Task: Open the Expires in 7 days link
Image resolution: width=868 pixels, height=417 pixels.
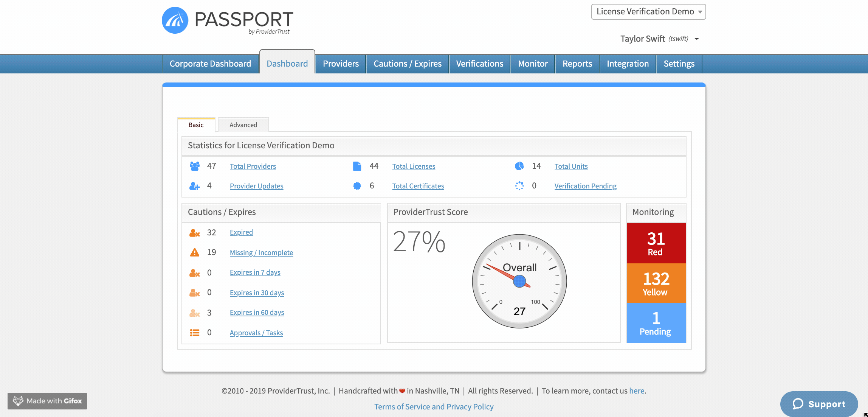Action: coord(255,272)
